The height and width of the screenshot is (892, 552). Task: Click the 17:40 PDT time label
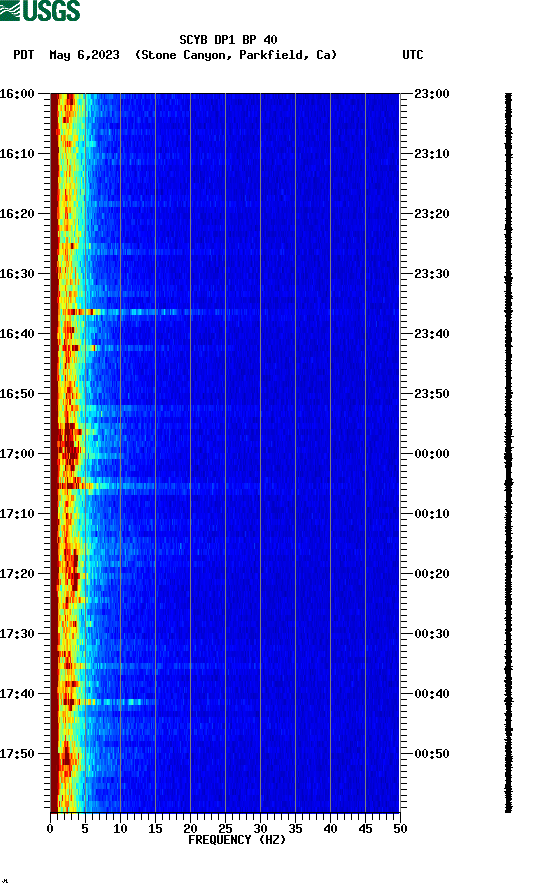(x=17, y=694)
